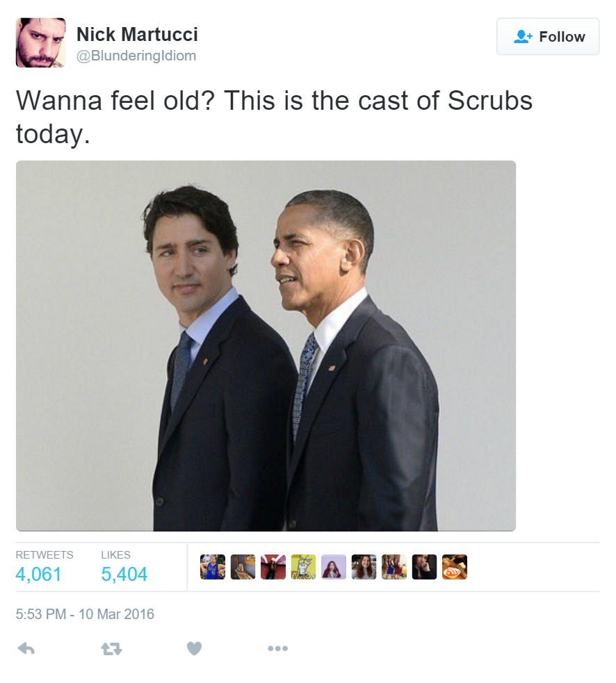Viewport: 616px width, 683px height.
Task: Open Nick Martucci's profile avatar
Action: click(x=40, y=42)
